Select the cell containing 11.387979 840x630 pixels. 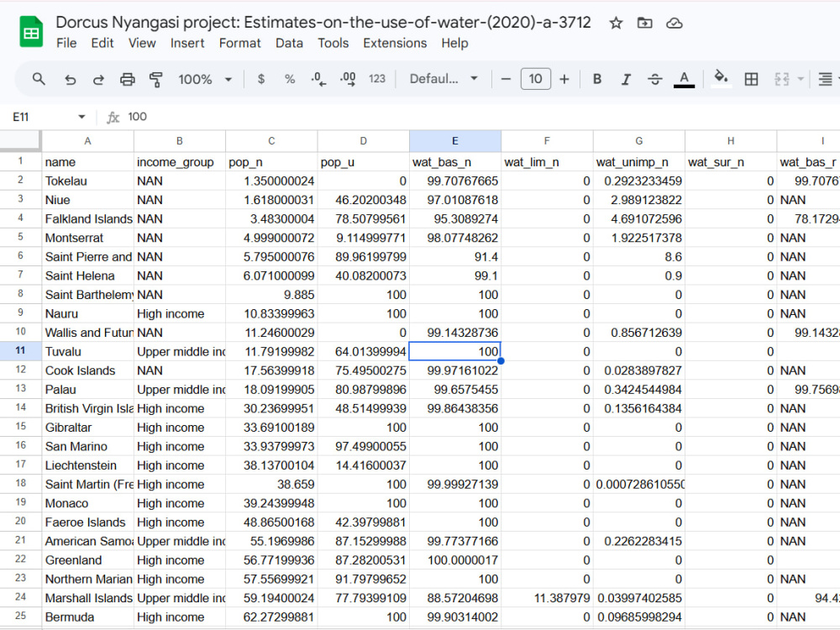(x=547, y=598)
